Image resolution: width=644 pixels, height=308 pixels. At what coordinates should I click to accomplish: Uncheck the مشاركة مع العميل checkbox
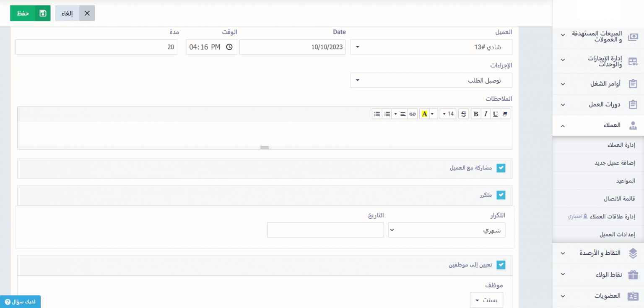pos(501,168)
